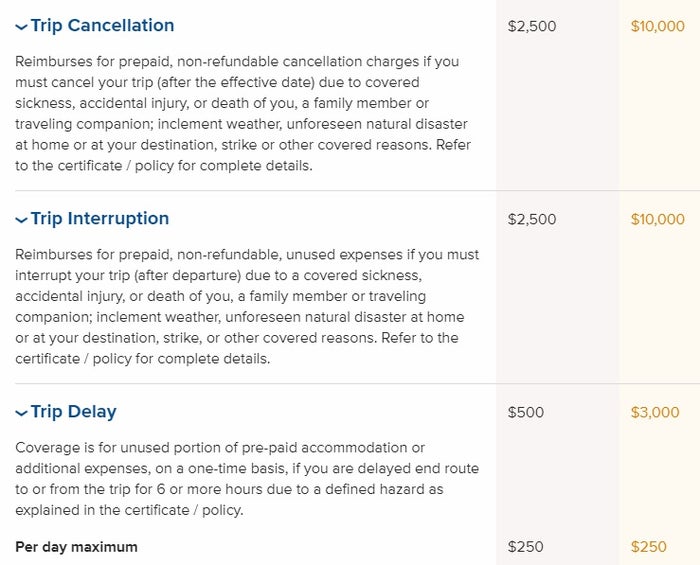Click the Trip Delay coverage description paragraph
Viewport: 700px width, 565px height.
(x=247, y=479)
